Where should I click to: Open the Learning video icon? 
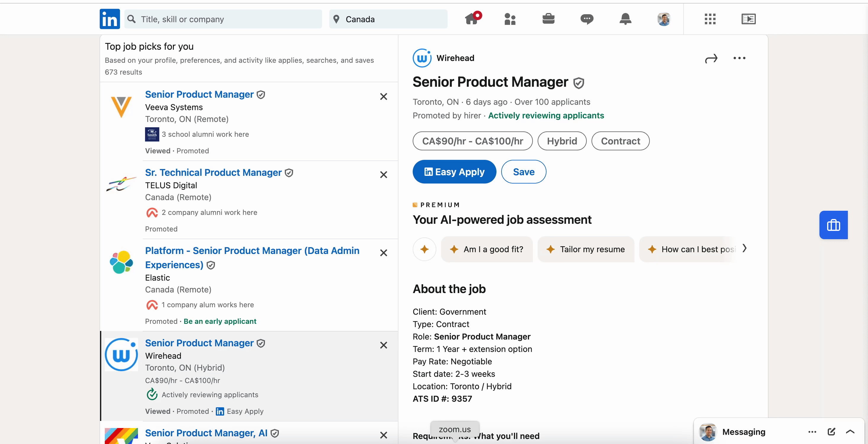click(x=748, y=19)
